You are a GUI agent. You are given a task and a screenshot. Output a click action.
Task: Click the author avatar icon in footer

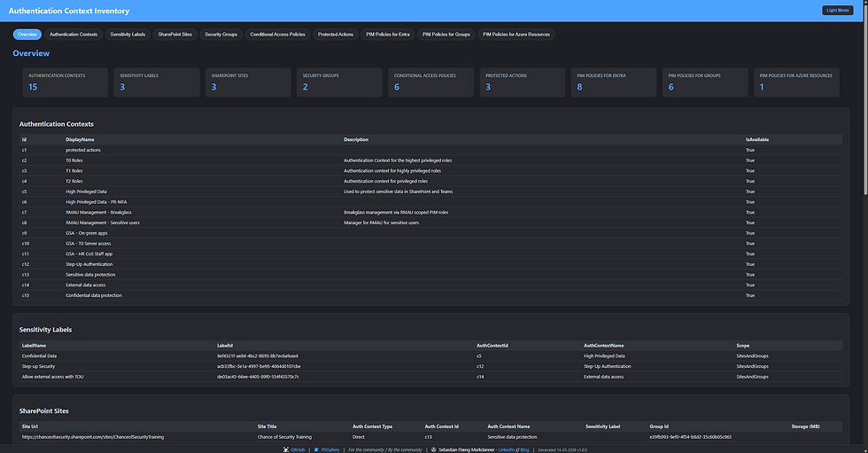(x=433, y=449)
